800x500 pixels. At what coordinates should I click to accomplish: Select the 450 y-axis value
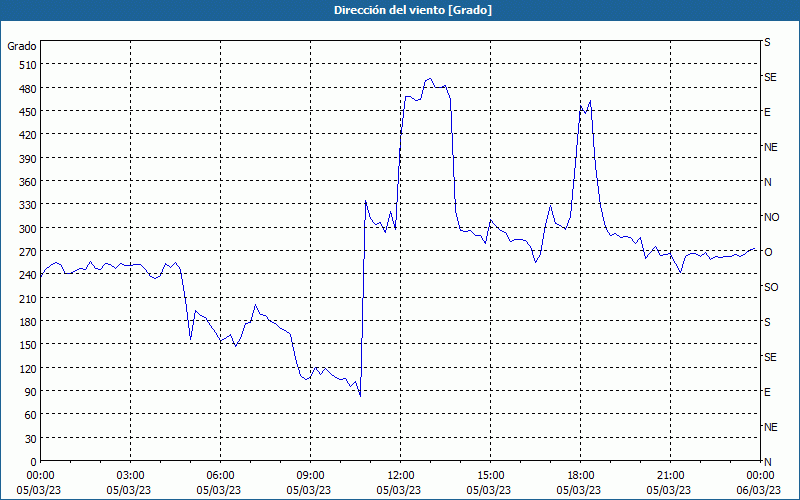click(28, 112)
